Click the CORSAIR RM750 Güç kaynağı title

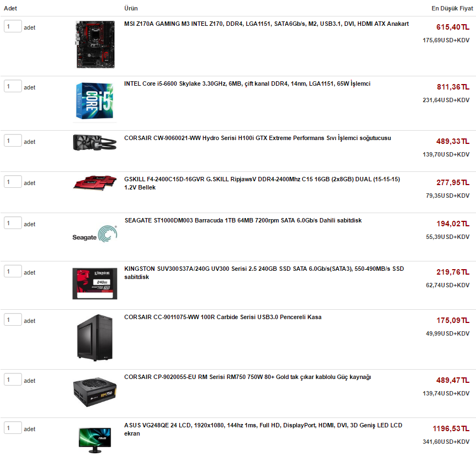coord(247,377)
